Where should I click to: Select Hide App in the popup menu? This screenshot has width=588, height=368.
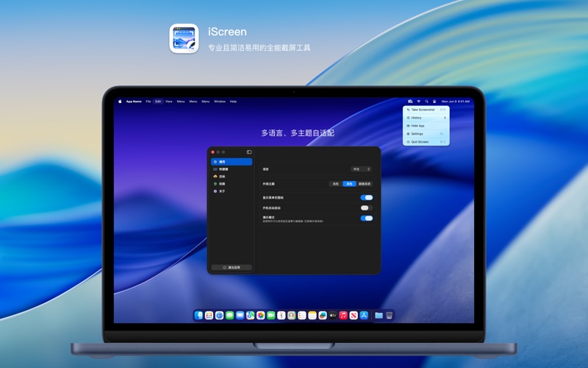[x=426, y=126]
